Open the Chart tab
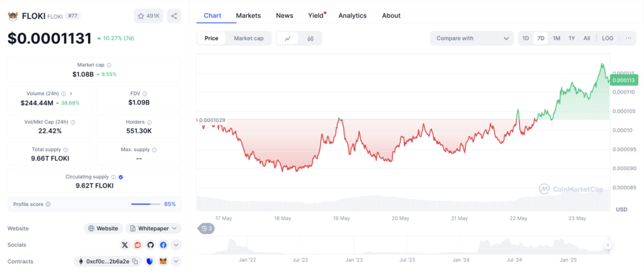This screenshot has width=644, height=272. [213, 16]
